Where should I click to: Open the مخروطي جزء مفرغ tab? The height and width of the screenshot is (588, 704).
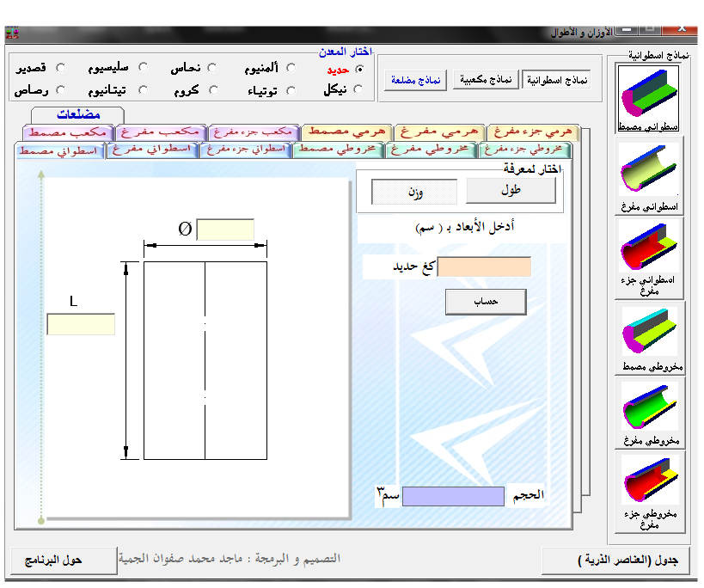click(525, 150)
